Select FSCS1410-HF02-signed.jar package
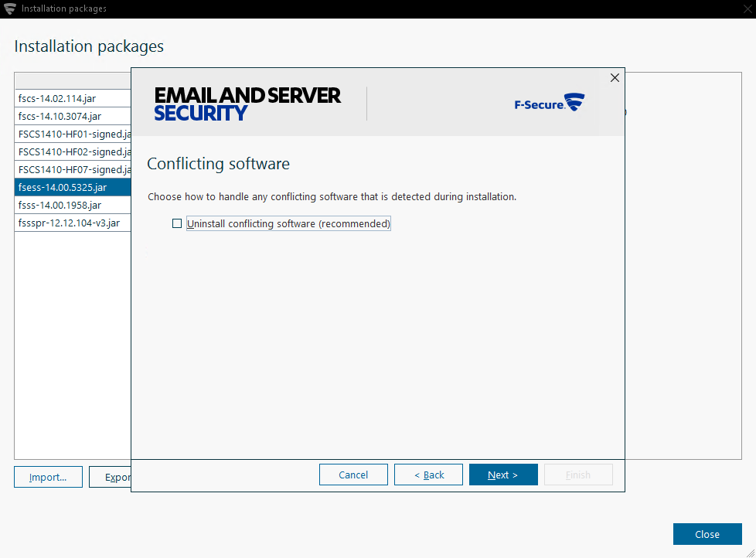Image resolution: width=756 pixels, height=558 pixels. (x=73, y=151)
